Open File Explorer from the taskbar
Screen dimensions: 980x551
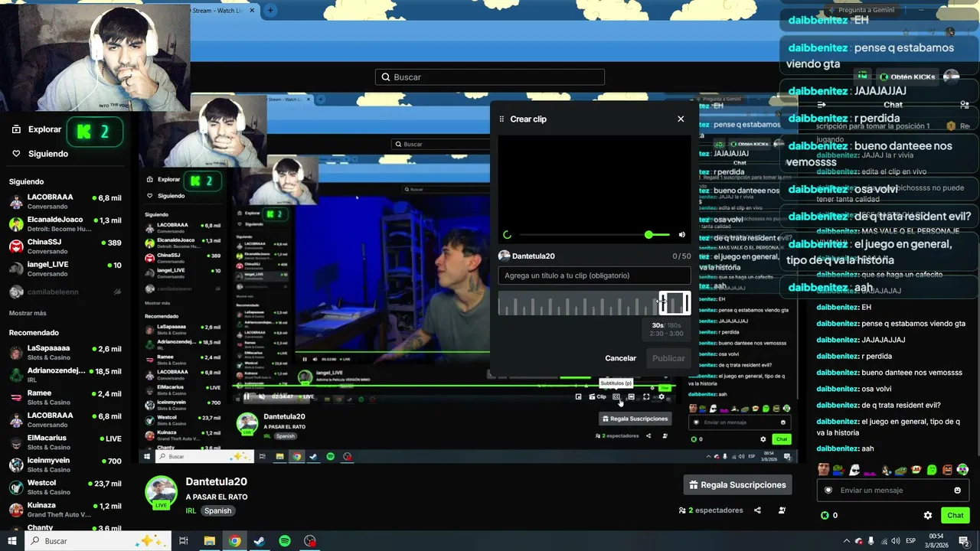coord(209,541)
